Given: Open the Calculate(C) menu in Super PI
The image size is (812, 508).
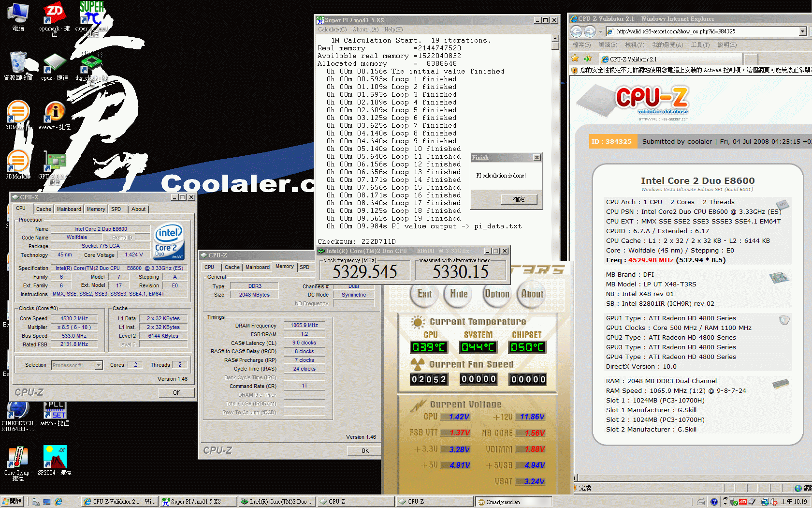Looking at the screenshot, I should [x=332, y=30].
